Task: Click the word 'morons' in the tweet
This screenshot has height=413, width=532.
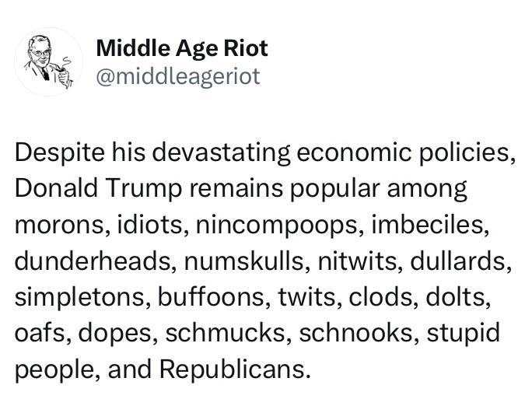Action: tap(59, 226)
